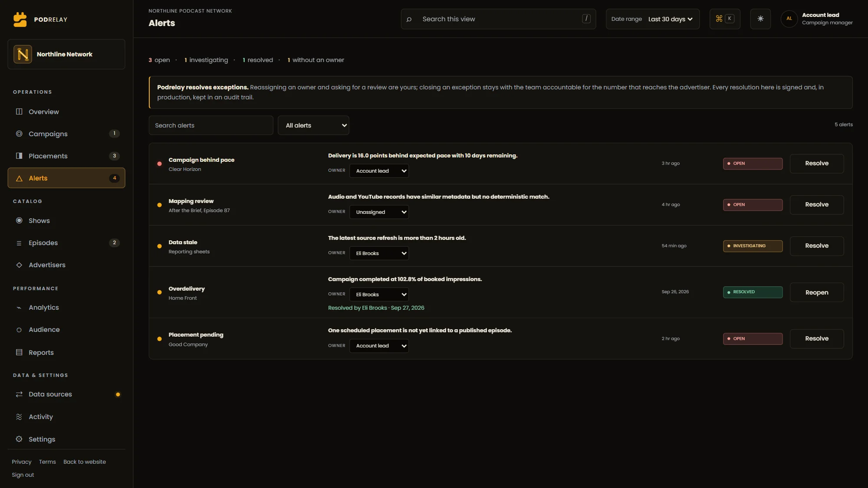
Task: Click the red severity dot for Clear Horizon
Action: [159, 164]
